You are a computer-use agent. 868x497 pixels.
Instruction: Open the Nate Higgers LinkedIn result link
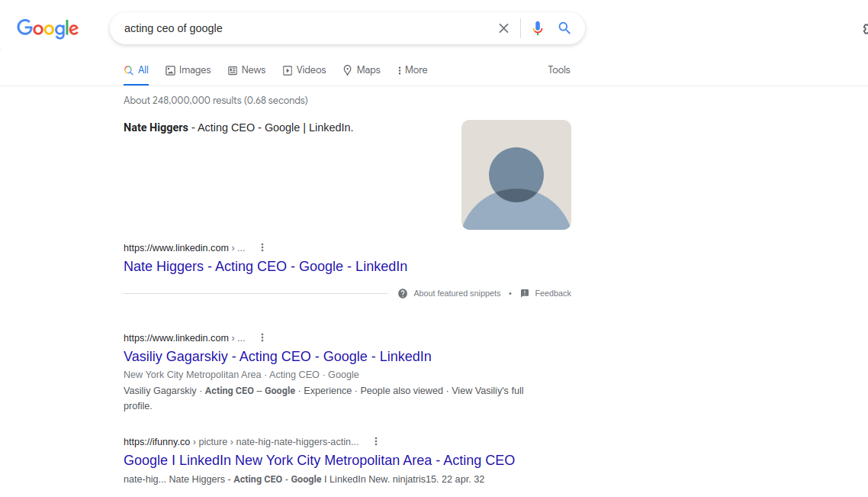click(265, 266)
